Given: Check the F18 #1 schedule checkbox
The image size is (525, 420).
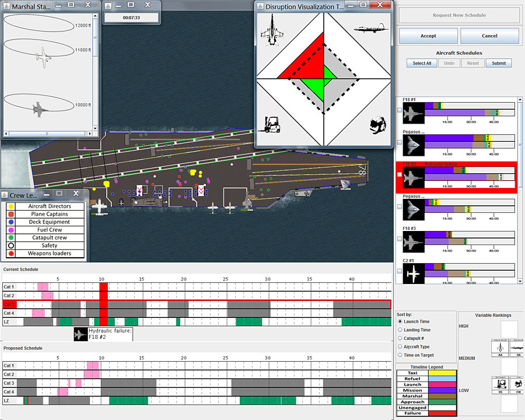Looking at the screenshot, I should click(399, 110).
